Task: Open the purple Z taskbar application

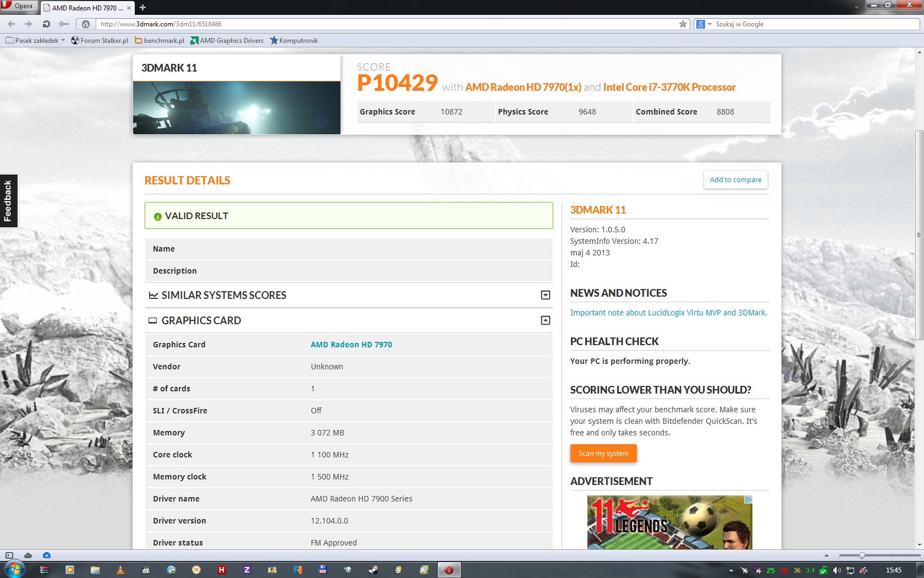Action: point(247,570)
